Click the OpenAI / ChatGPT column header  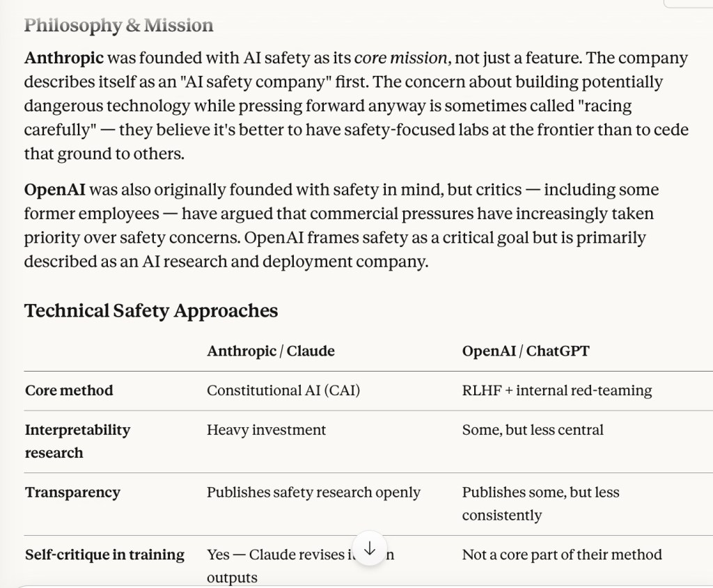click(526, 351)
